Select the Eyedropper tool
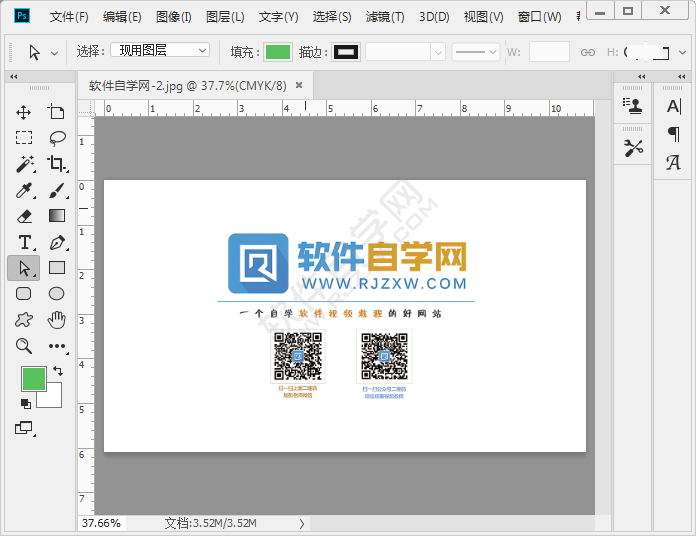 click(25, 190)
